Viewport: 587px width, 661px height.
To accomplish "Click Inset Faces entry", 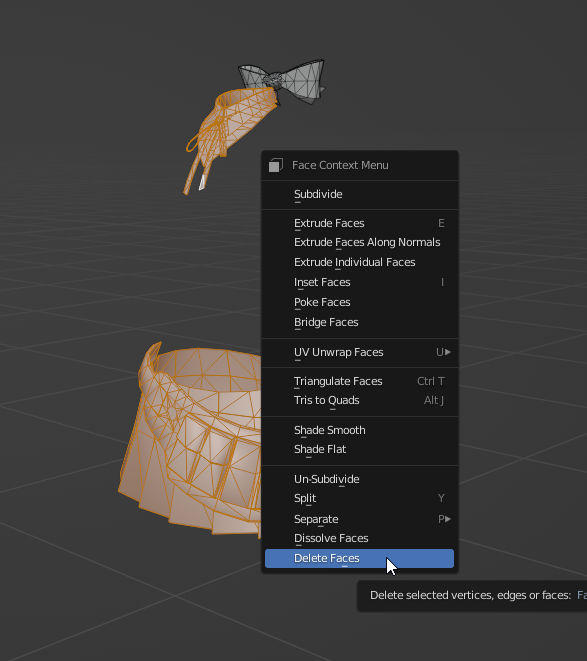I will click(x=359, y=282).
